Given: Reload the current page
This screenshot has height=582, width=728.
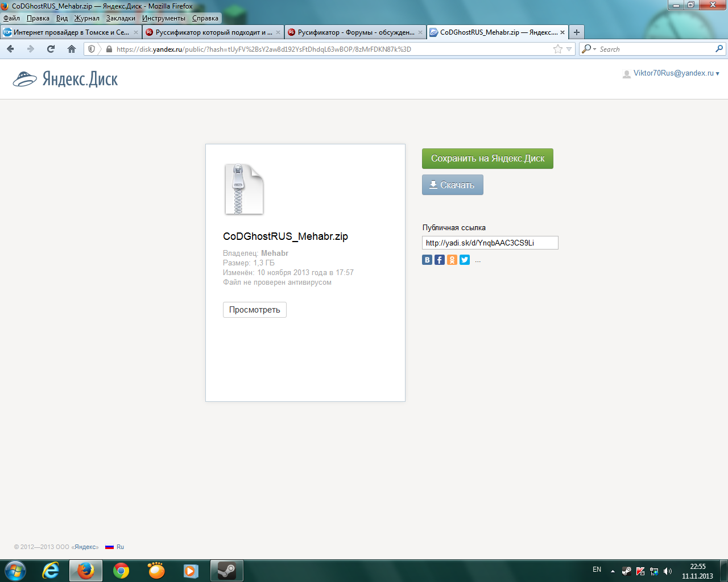Looking at the screenshot, I should pyautogui.click(x=51, y=49).
